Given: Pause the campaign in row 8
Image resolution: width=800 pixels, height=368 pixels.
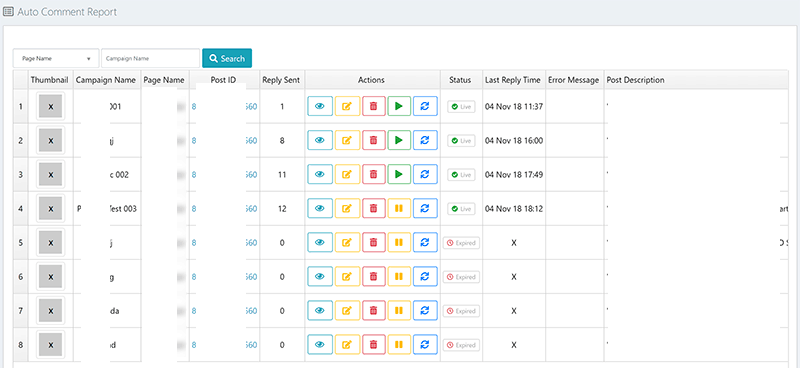Looking at the screenshot, I should tap(399, 345).
